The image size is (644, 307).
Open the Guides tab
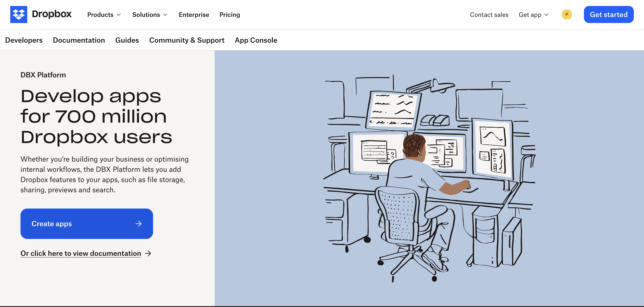(x=127, y=40)
